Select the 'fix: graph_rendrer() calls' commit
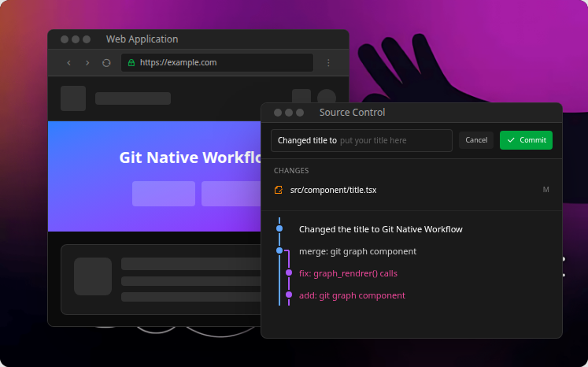Screen dimensions: 588x367 [348, 273]
